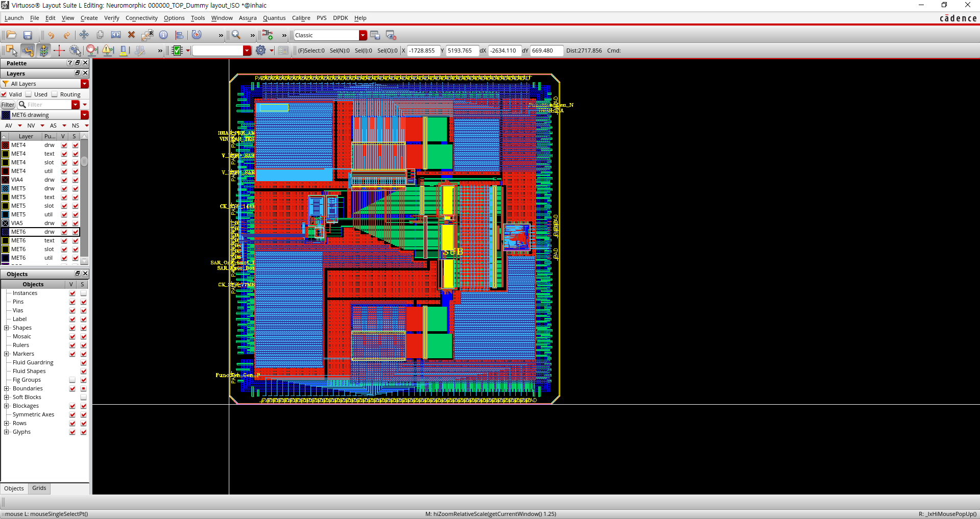
Task: Click the Align tool icon
Action: coord(179,35)
